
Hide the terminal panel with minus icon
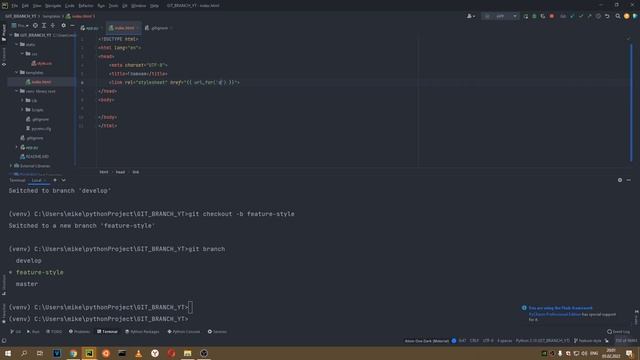tap(629, 180)
